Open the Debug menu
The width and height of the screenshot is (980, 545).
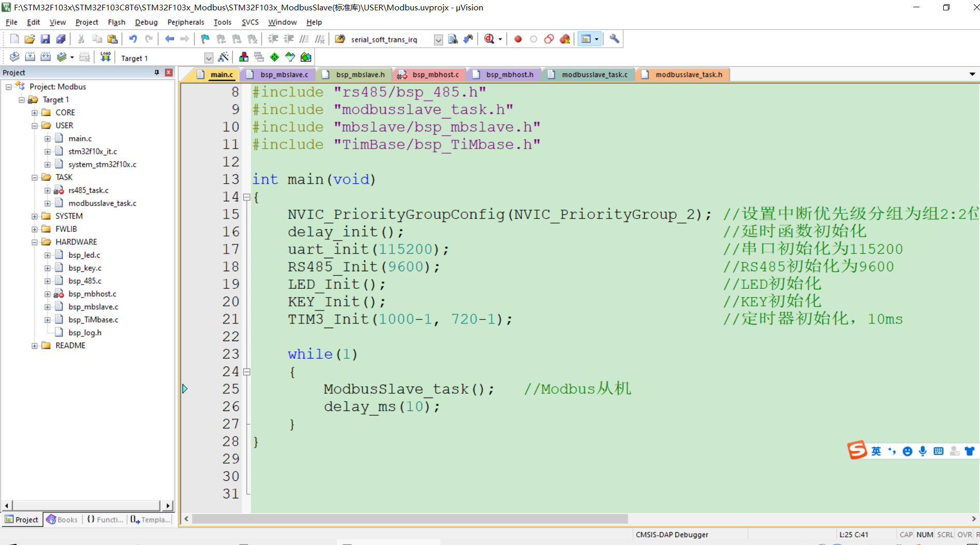click(146, 22)
